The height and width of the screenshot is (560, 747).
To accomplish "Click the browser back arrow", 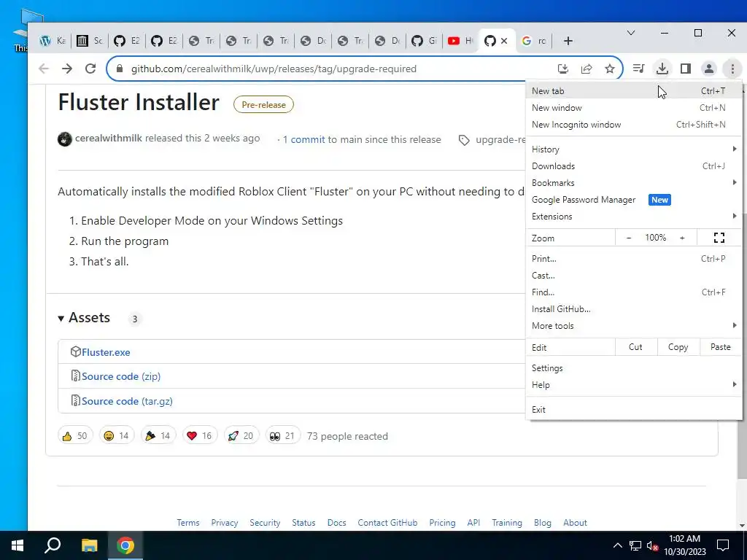I will click(44, 69).
